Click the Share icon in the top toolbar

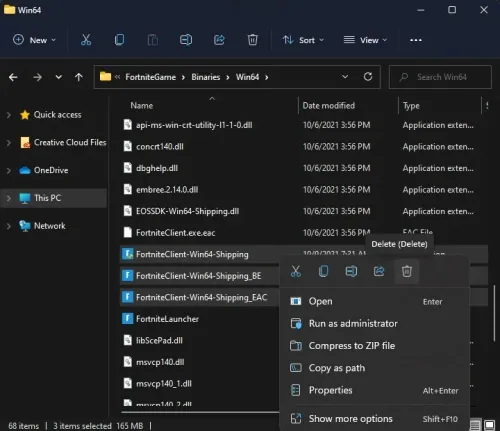click(219, 40)
